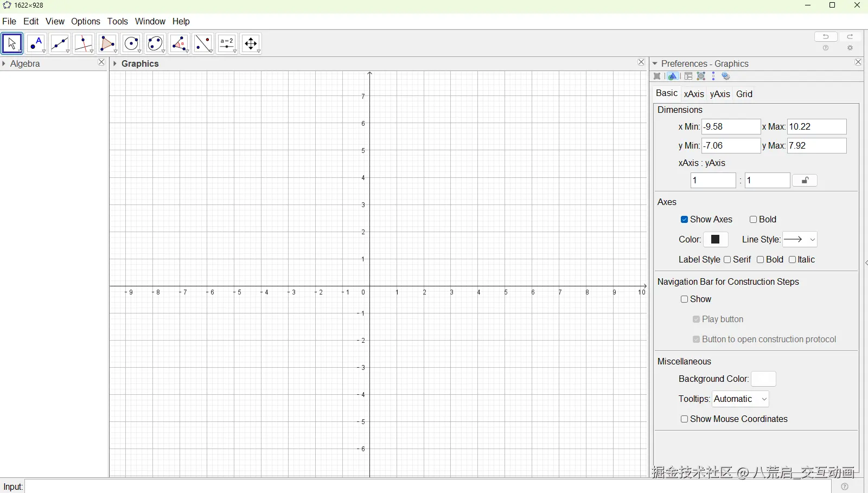Image resolution: width=868 pixels, height=493 pixels.
Task: Select the New Point tool
Action: click(36, 43)
